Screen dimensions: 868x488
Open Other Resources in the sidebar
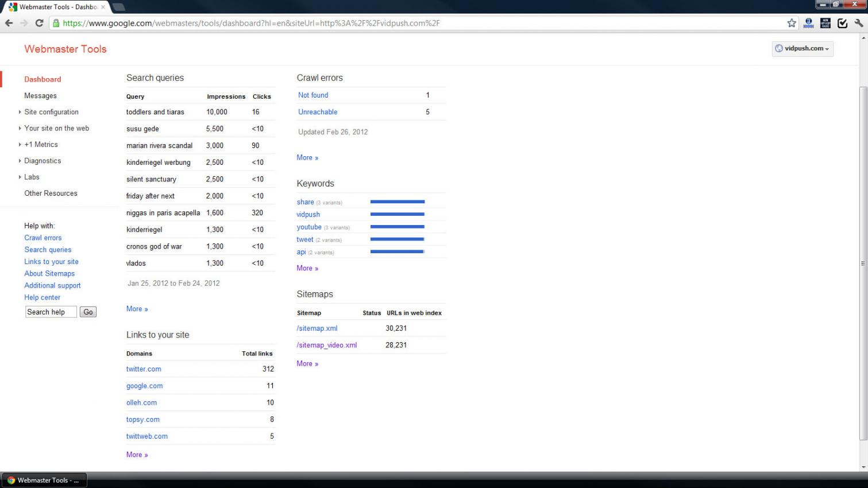51,193
